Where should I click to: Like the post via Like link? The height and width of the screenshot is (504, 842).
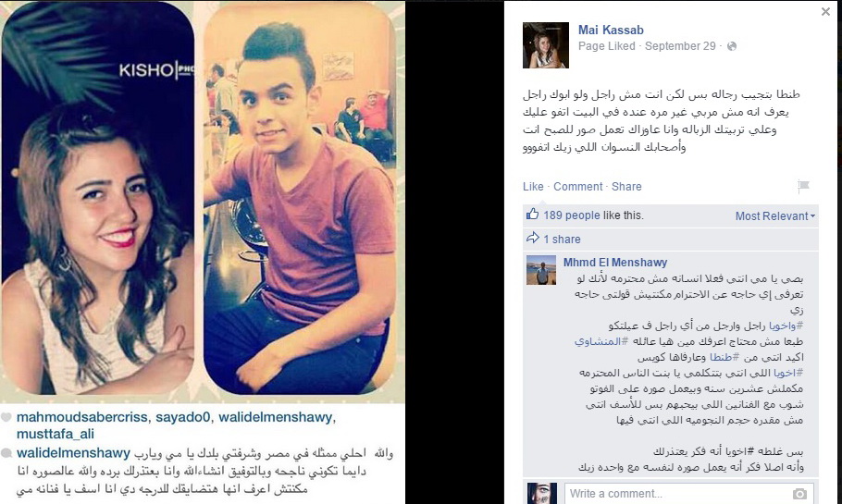(x=533, y=186)
